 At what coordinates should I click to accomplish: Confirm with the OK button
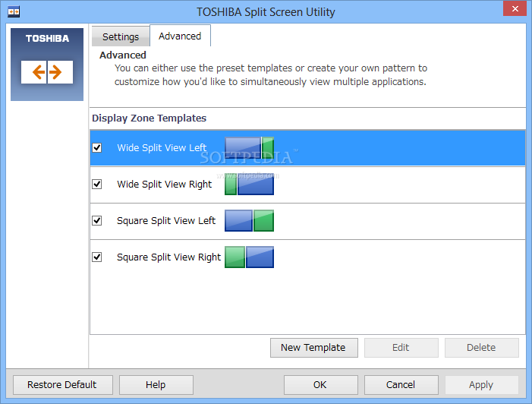(x=320, y=385)
